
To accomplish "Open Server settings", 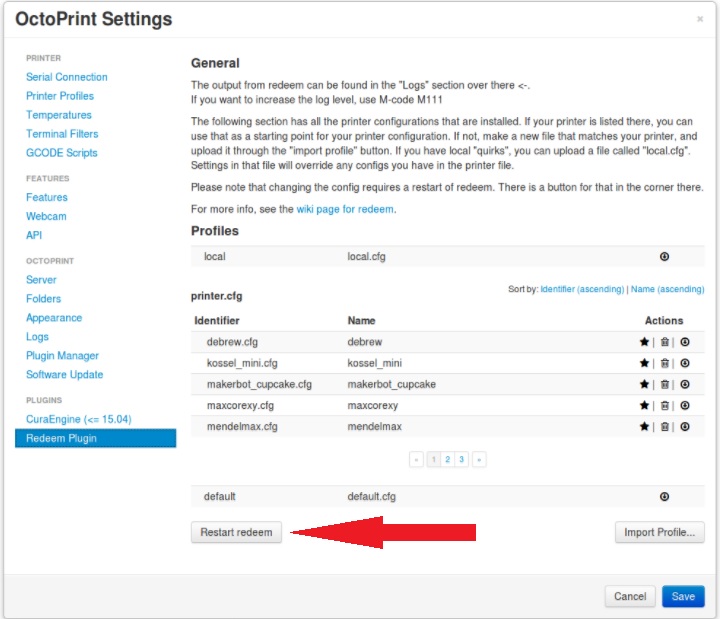I will (x=41, y=280).
